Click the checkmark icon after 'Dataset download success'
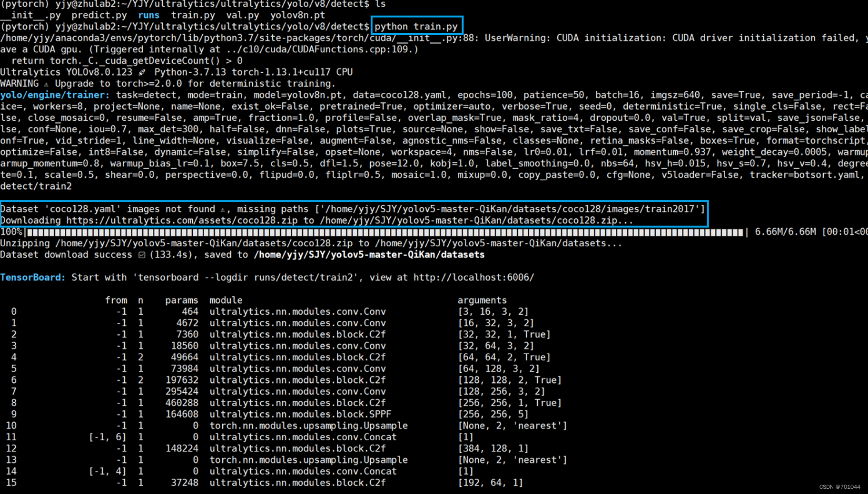Viewport: 868px width, 494px height. click(142, 255)
